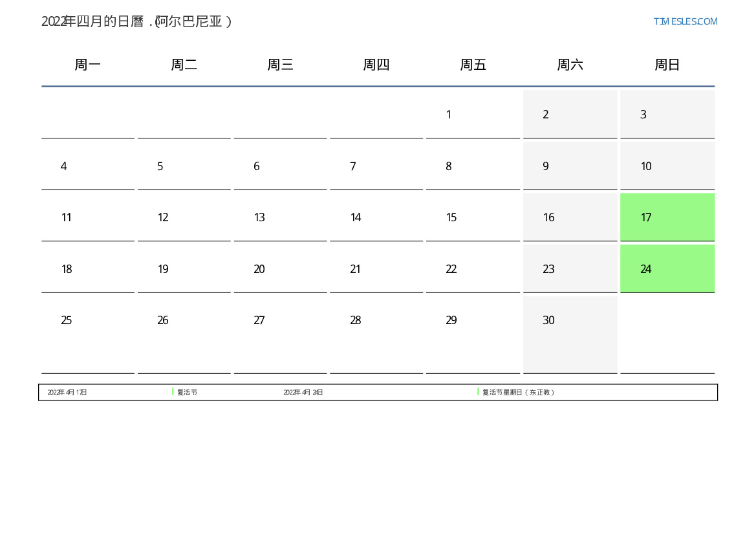Select Saturday April 2 cell

click(x=570, y=115)
